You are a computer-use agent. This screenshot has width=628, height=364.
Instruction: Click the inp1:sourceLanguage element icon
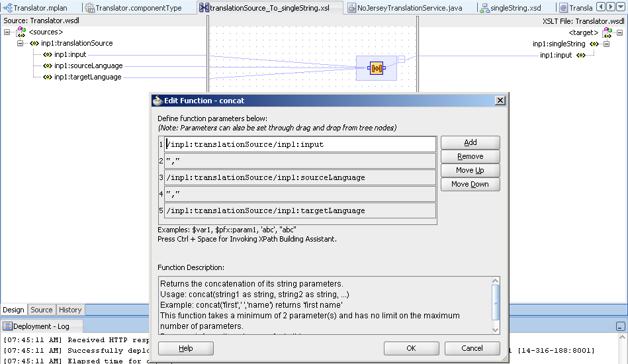point(47,66)
